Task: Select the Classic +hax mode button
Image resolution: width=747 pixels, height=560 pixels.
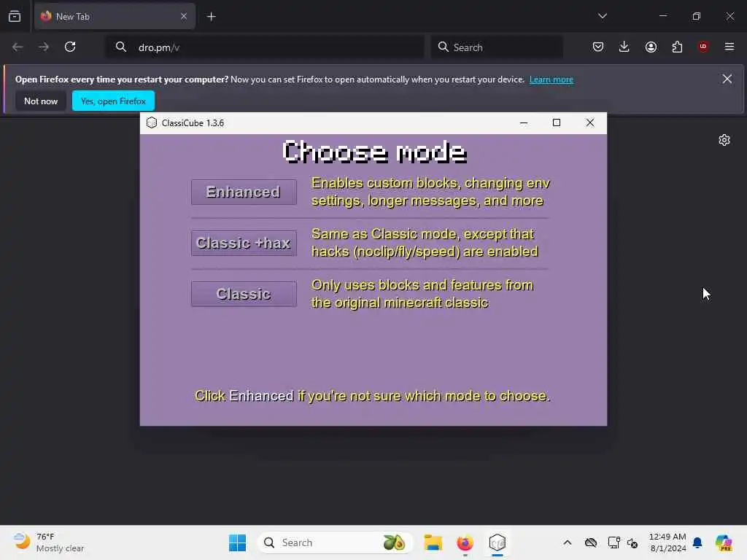Action: pyautogui.click(x=244, y=243)
